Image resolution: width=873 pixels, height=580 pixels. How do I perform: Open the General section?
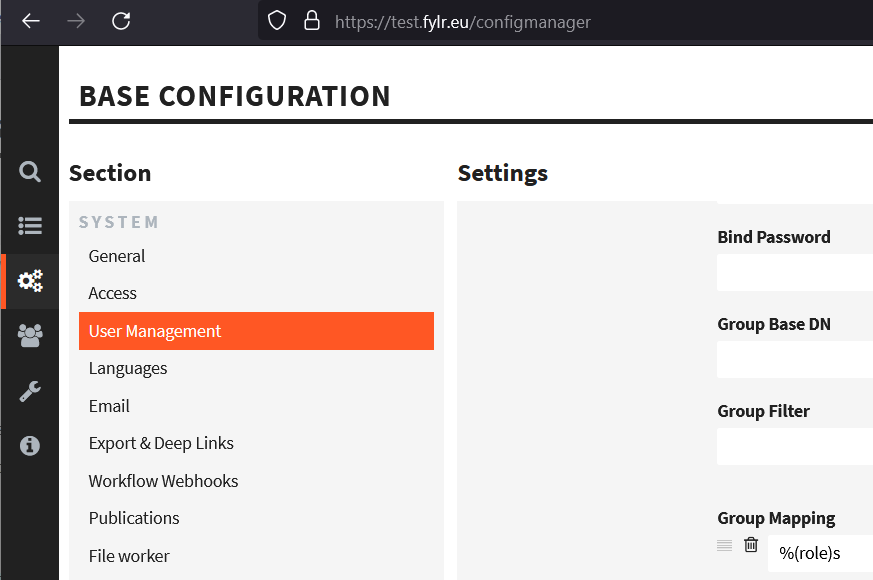(x=117, y=256)
